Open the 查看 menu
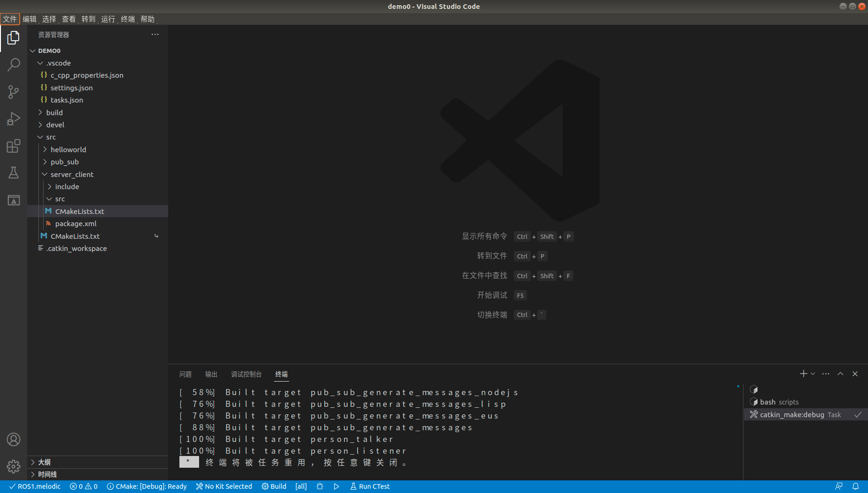 tap(69, 19)
